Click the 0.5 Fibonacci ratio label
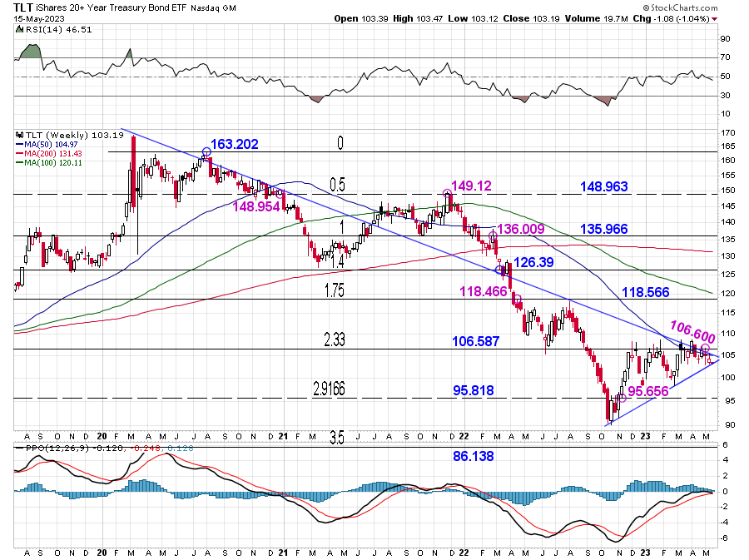The height and width of the screenshot is (560, 749). coord(338,185)
